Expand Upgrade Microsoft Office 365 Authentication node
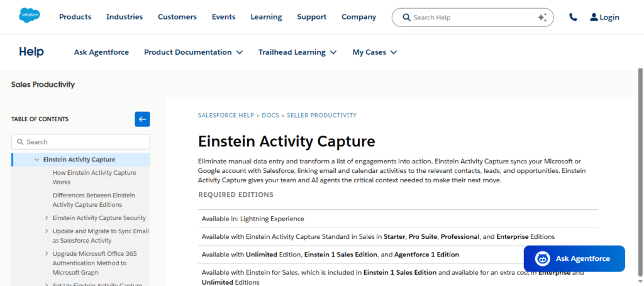Image resolution: width=644 pixels, height=286 pixels. tap(47, 253)
